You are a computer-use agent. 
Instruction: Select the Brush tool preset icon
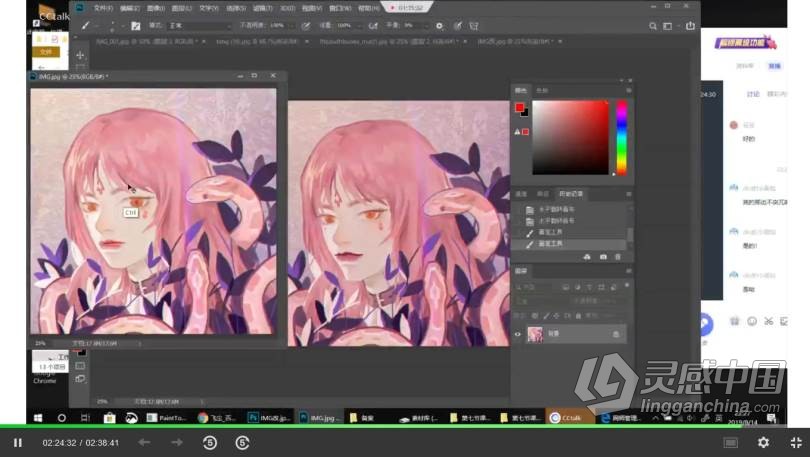(86, 25)
